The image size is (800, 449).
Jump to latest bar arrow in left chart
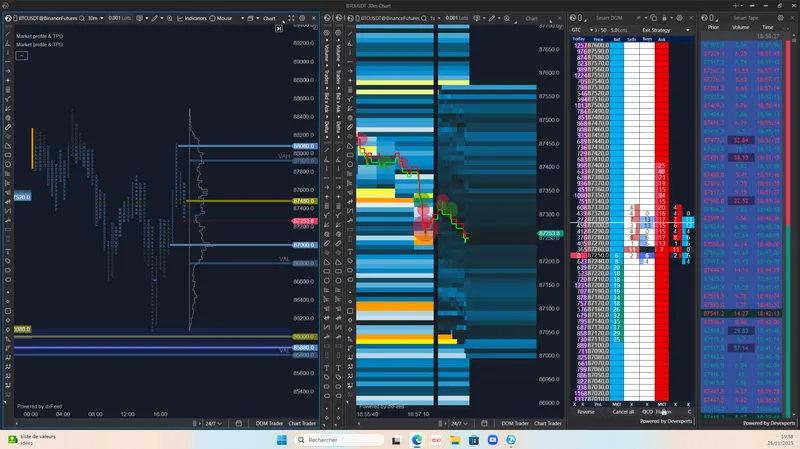pyautogui.click(x=279, y=29)
